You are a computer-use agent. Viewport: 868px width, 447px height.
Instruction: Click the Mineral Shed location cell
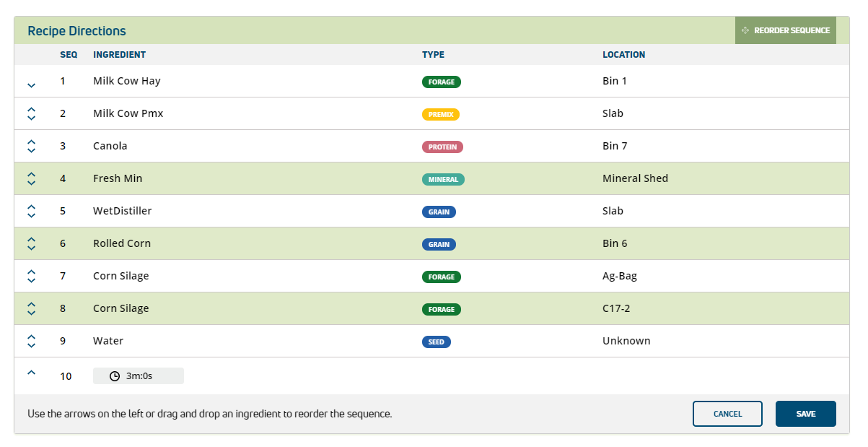click(x=635, y=178)
